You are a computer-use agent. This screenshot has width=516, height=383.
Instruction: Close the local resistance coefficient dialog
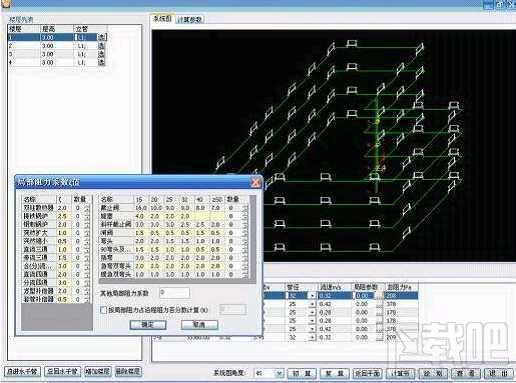pos(255,182)
